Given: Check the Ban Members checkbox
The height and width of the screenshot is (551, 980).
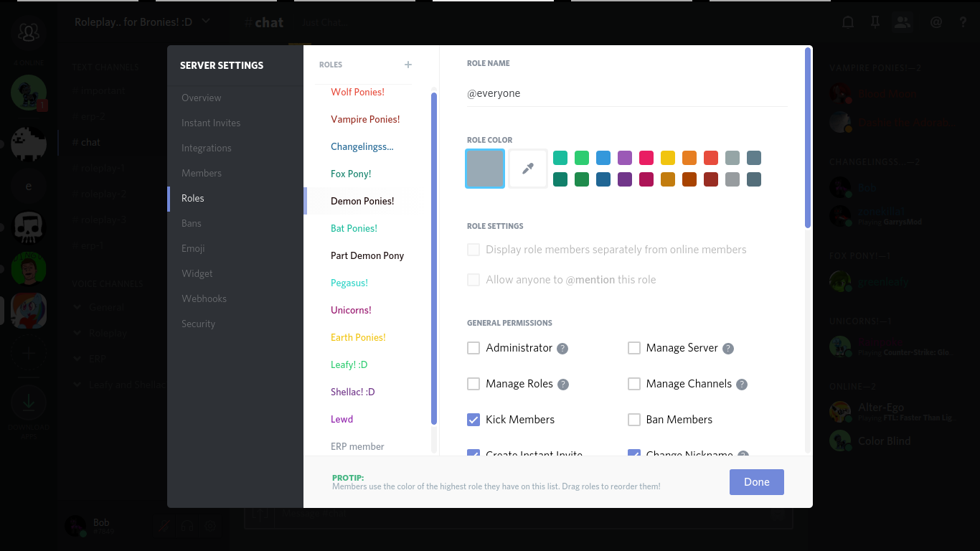Looking at the screenshot, I should click(634, 420).
